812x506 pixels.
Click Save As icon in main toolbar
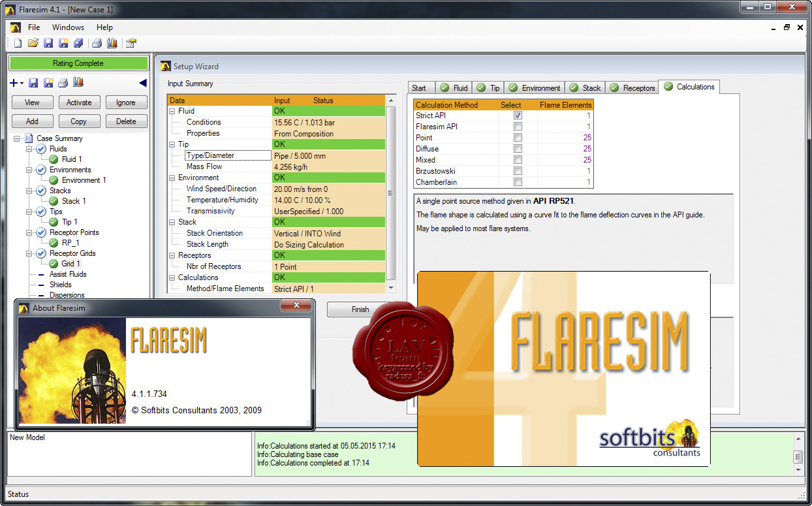point(63,44)
